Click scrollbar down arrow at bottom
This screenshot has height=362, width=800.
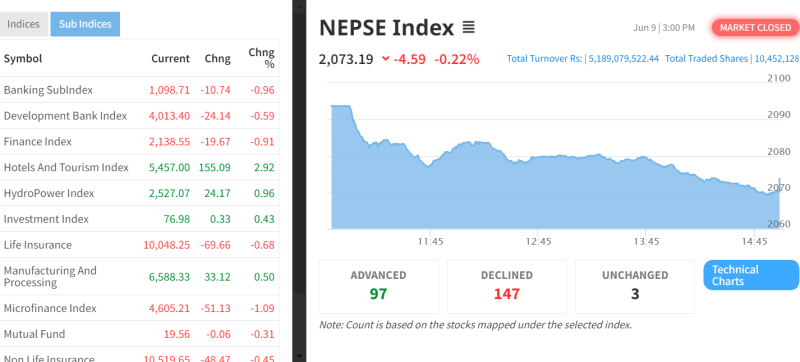299,356
